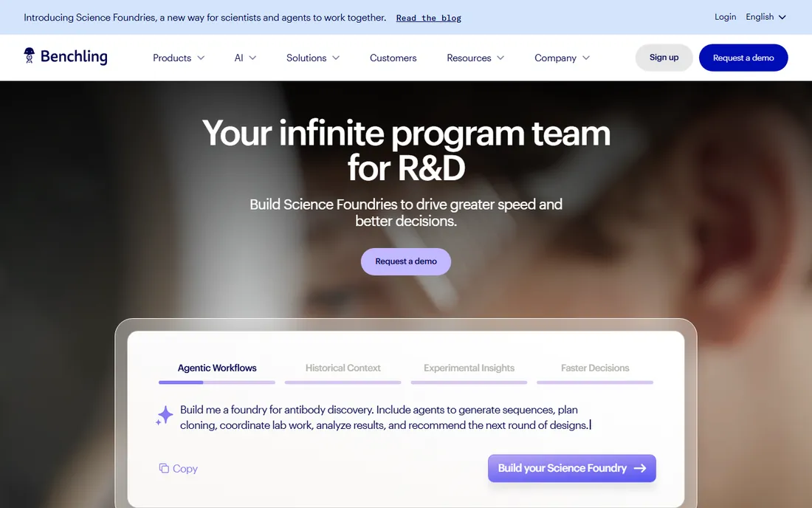Click the Benchling logo icon
Screen dimensions: 812x508
pos(29,55)
